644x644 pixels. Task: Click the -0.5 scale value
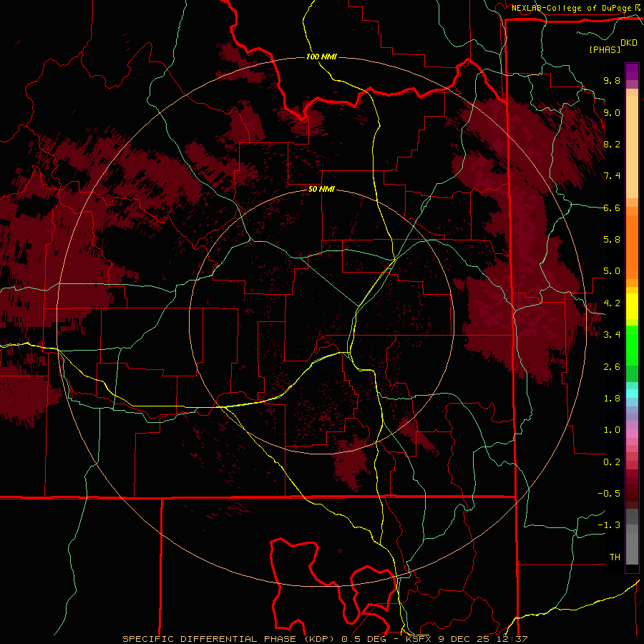[x=609, y=494]
